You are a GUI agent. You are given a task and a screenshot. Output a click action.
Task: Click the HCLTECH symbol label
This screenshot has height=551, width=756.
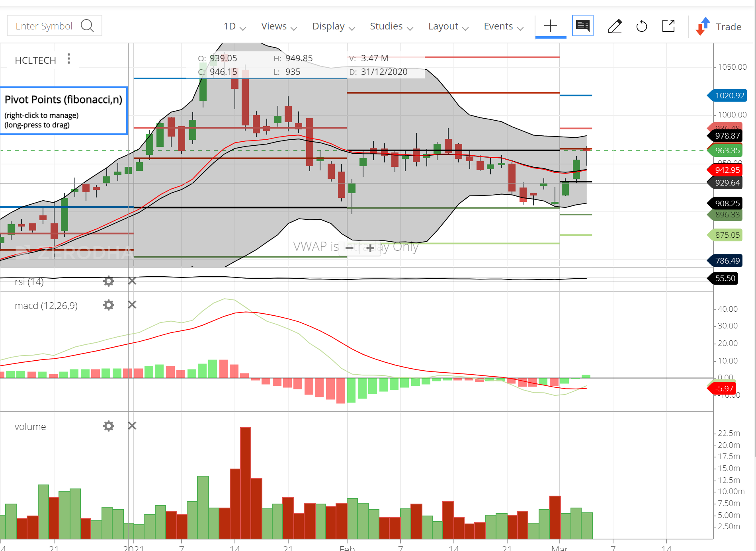point(35,60)
